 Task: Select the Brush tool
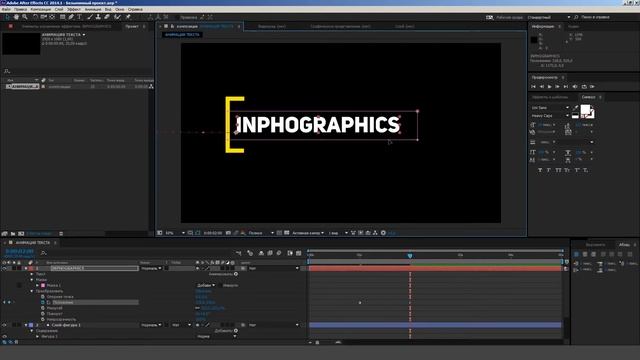90,17
